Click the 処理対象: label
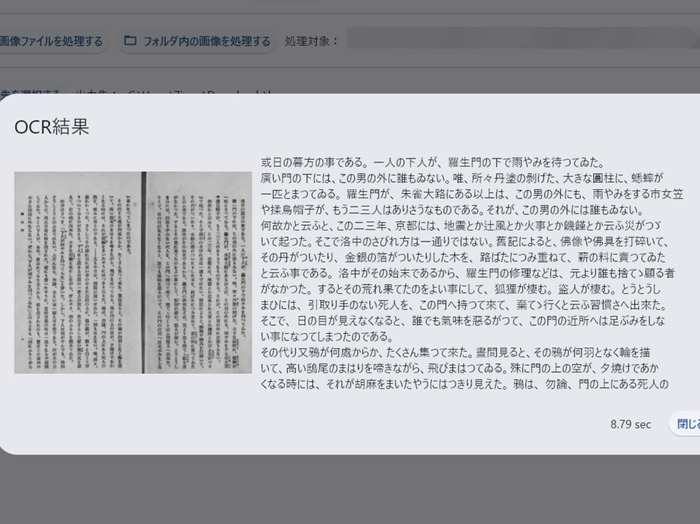 (312, 42)
